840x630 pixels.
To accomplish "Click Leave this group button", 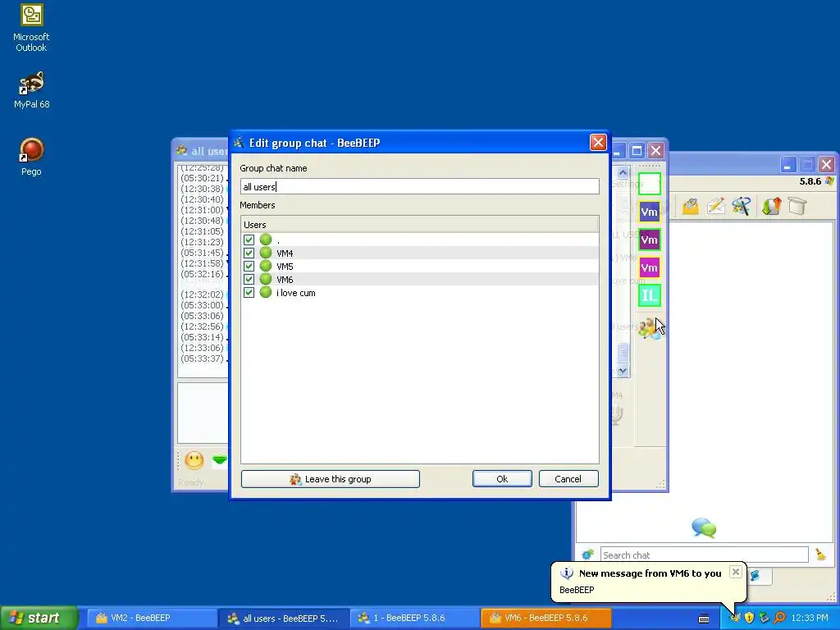I will (330, 479).
